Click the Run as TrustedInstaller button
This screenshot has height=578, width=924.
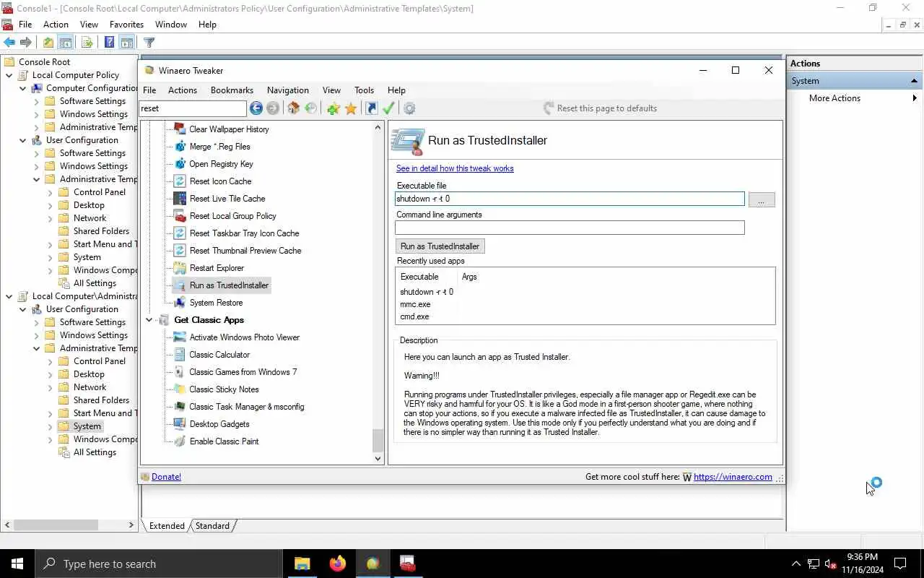[440, 246]
